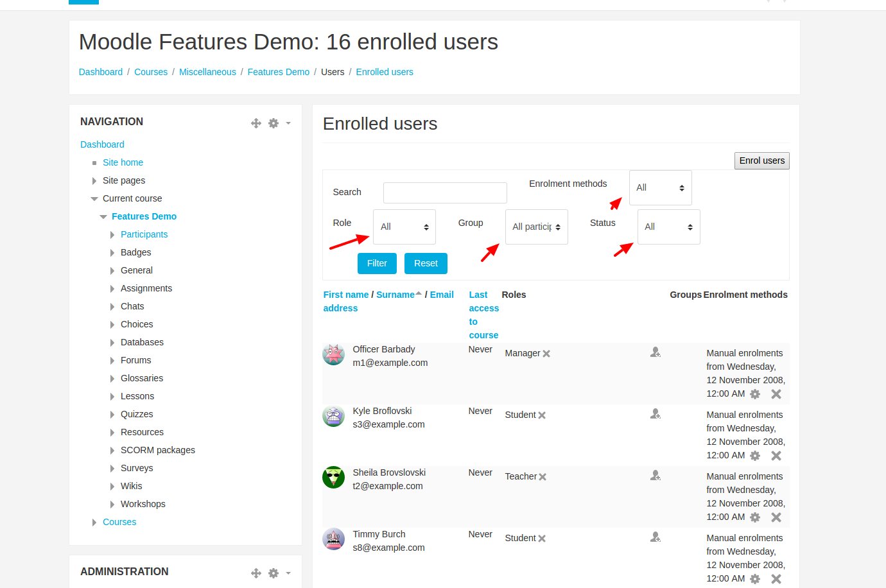The height and width of the screenshot is (588, 886).
Task: Open Features Demo in the breadcrumb
Action: pos(279,72)
